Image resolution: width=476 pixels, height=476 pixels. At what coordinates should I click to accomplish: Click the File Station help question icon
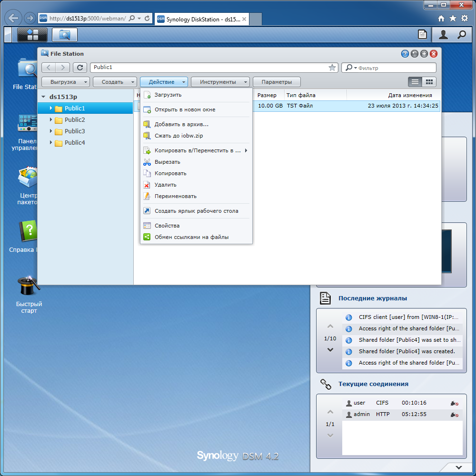(405, 54)
